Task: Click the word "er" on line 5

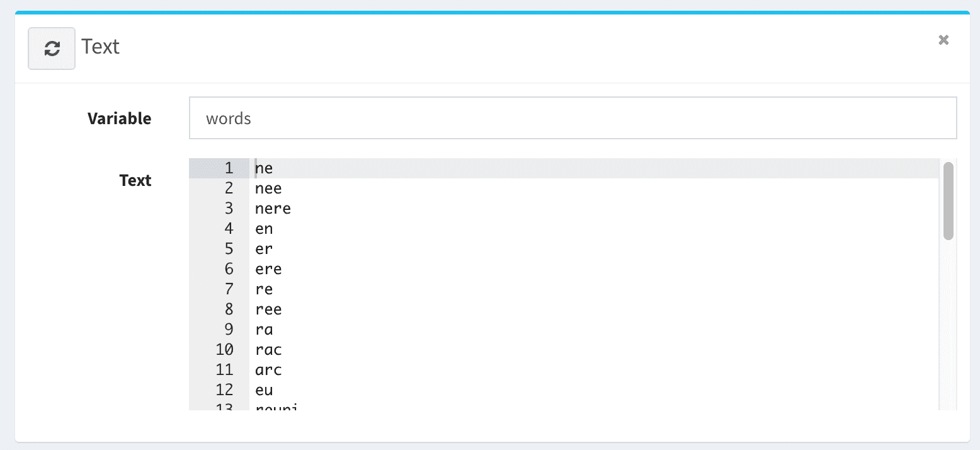Action: tap(264, 249)
